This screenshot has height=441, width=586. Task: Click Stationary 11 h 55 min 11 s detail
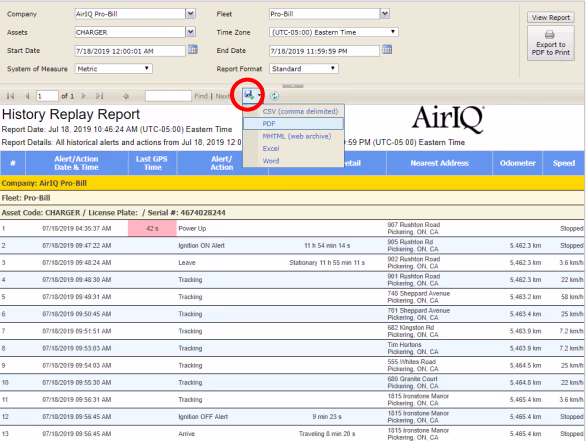coord(327,263)
